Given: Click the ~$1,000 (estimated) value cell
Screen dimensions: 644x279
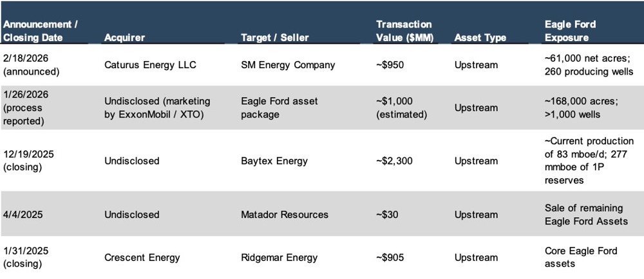Looking at the screenshot, I should coord(402,107).
